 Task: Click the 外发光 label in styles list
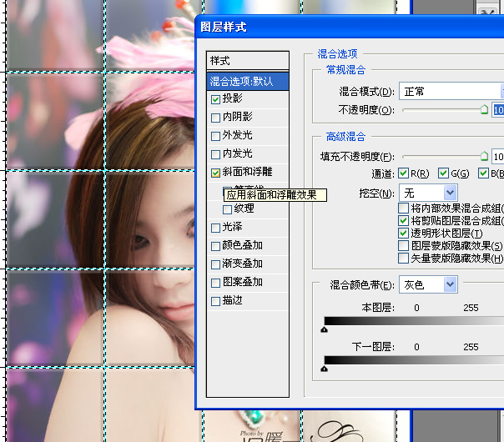[x=237, y=135]
